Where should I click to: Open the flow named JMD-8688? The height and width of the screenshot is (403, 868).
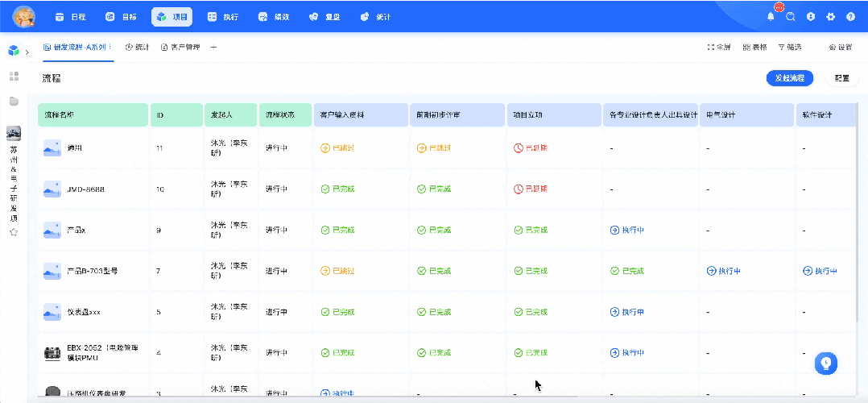86,189
